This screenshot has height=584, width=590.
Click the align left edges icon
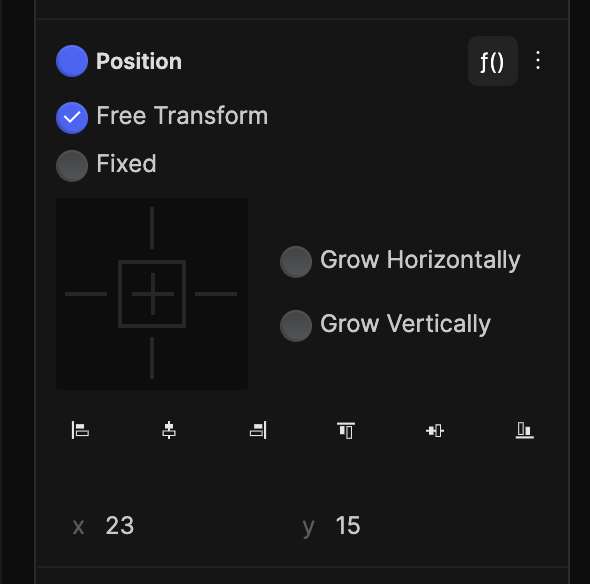(80, 430)
